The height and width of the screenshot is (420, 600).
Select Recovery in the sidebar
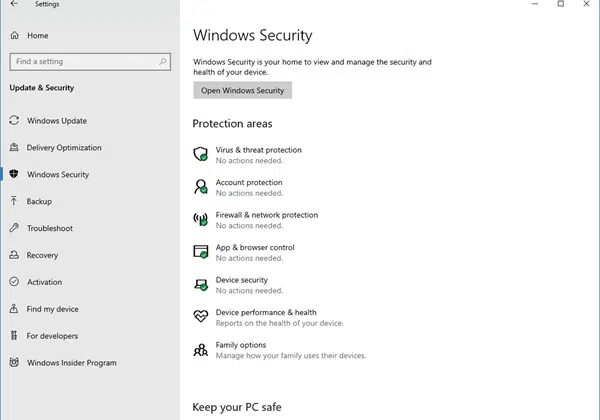tap(42, 255)
